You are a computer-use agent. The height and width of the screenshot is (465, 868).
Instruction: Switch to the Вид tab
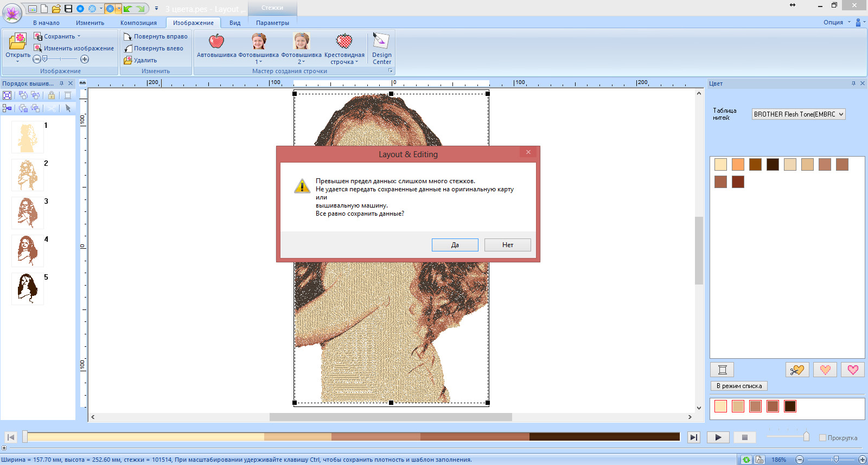[x=235, y=23]
